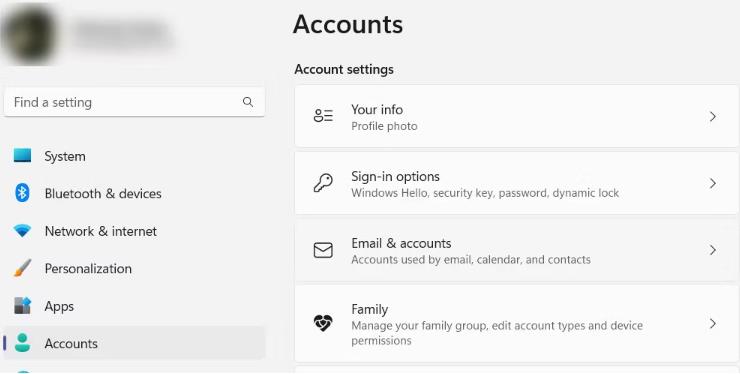Click the Family heart icon
The width and height of the screenshot is (740, 374).
point(323,323)
